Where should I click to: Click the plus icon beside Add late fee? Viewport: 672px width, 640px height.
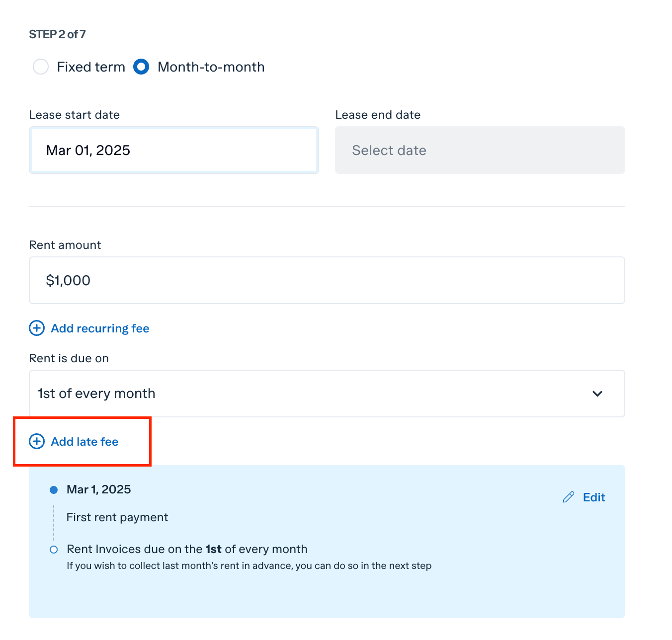point(37,441)
